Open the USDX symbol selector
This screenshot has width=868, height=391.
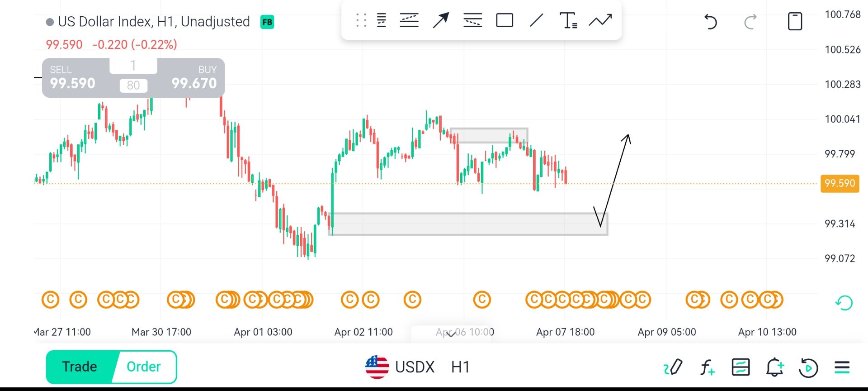tap(400, 367)
